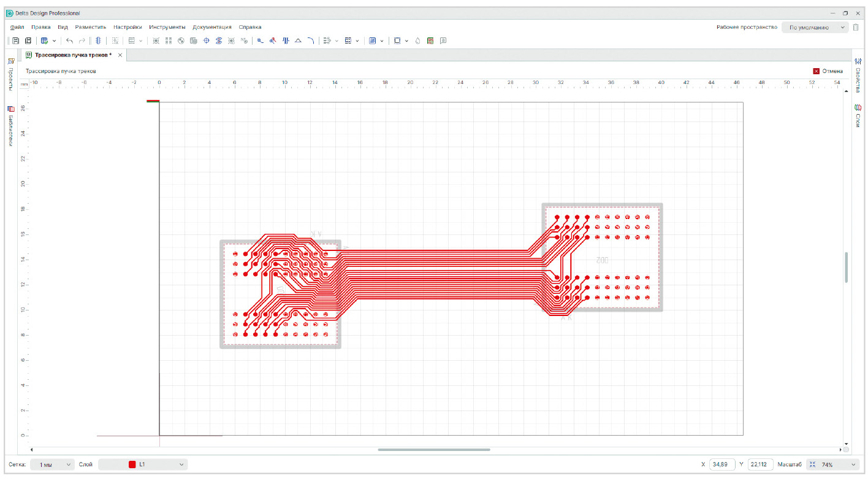868x478 pixels.
Task: Click the Undo arrow icon
Action: coord(69,40)
